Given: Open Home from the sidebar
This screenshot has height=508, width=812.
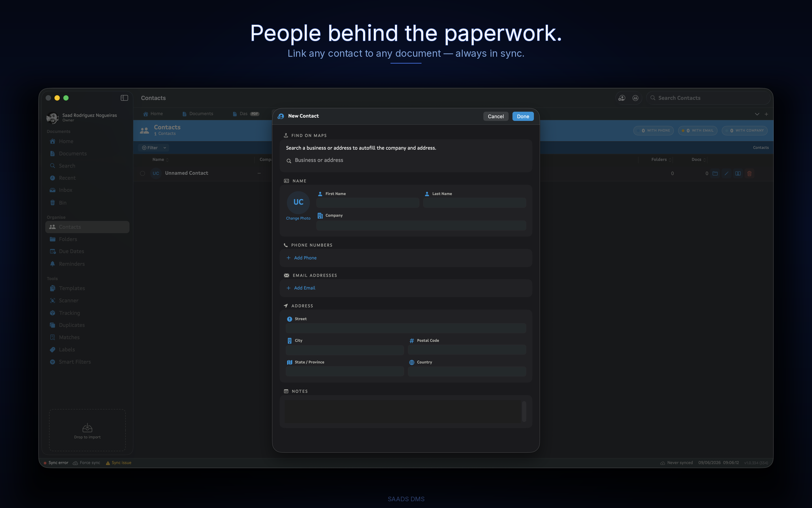Looking at the screenshot, I should click(x=87, y=141).
